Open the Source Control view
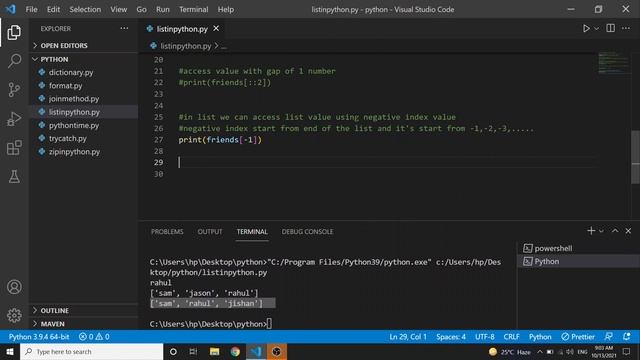This screenshot has width=640, height=360. (14, 89)
